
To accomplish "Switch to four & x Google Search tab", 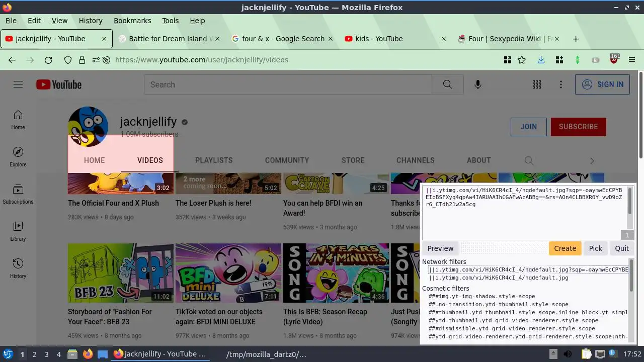I will (x=283, y=39).
